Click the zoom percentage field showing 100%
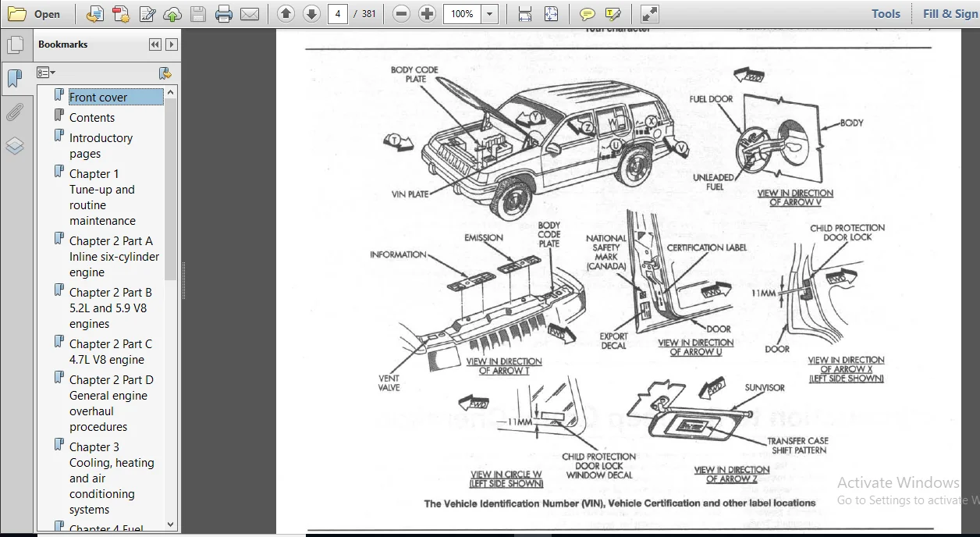 [462, 14]
